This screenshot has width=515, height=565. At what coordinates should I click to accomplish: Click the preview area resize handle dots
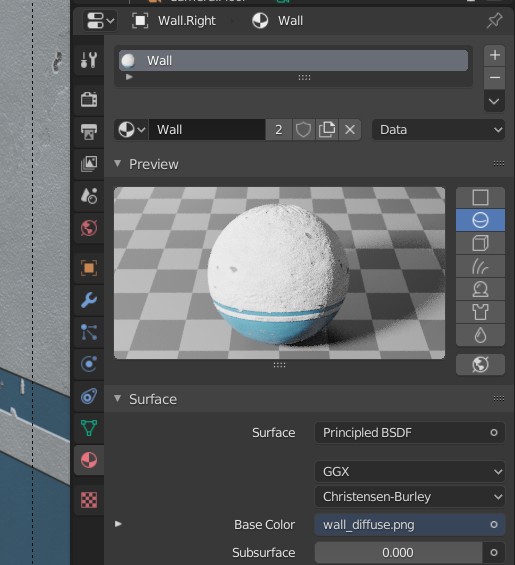279,365
